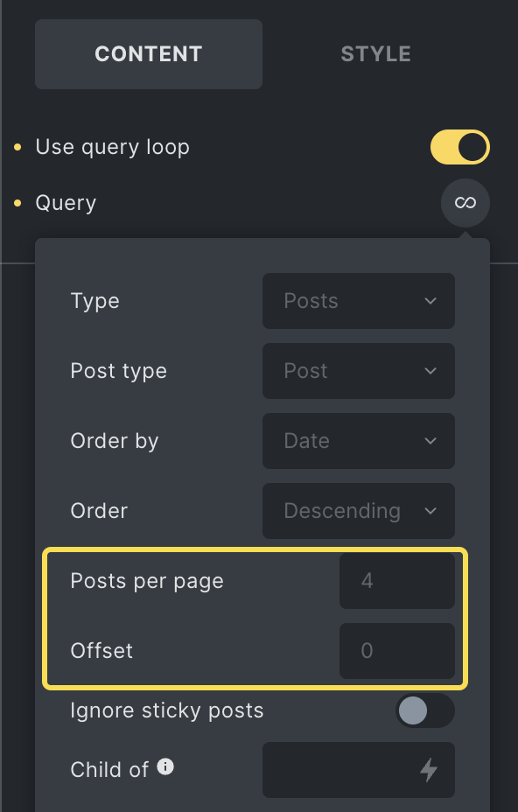Click the Ignore sticky posts label
This screenshot has width=518, height=812.
pos(167,710)
